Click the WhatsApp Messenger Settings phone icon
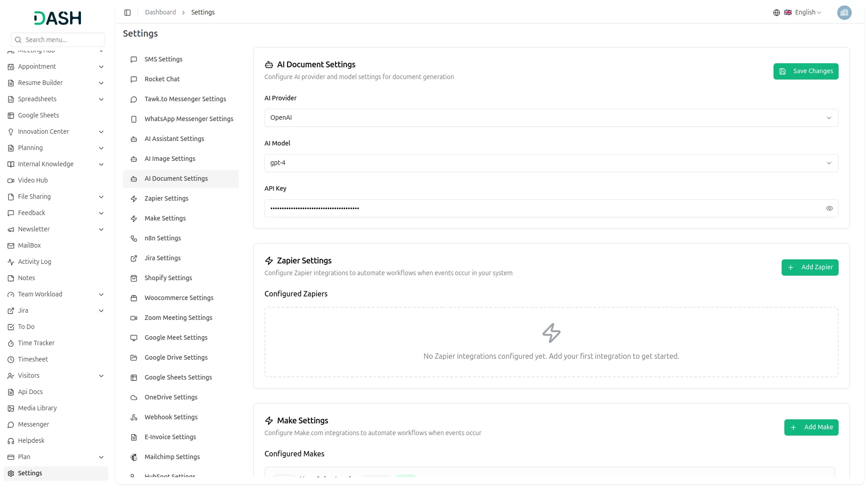The height and width of the screenshot is (488, 868). (x=133, y=119)
